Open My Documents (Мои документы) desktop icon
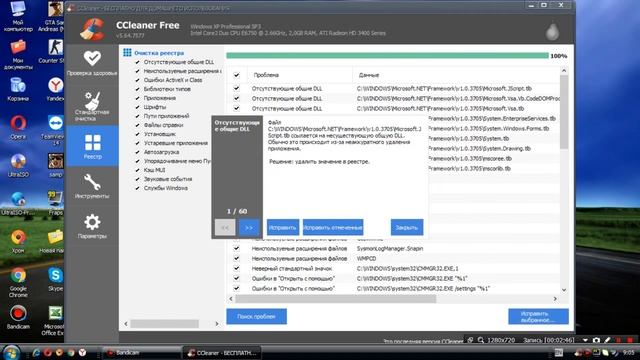This screenshot has width=640, height=360. coord(18,54)
